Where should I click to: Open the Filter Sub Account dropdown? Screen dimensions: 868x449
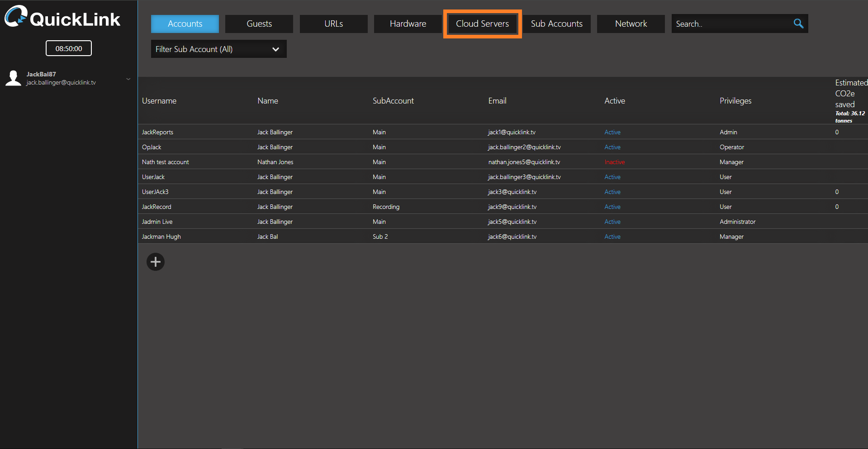tap(218, 49)
